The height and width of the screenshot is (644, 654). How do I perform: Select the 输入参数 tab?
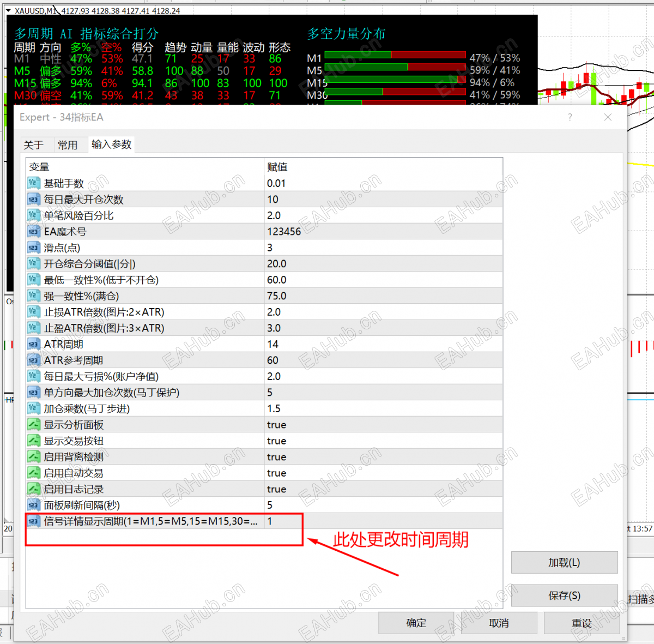111,144
